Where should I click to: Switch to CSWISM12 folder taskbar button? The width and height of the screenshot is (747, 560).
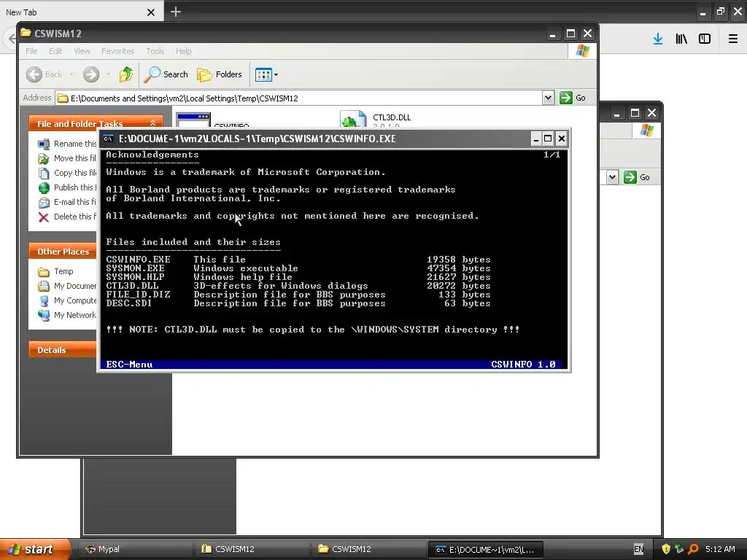pyautogui.click(x=368, y=549)
